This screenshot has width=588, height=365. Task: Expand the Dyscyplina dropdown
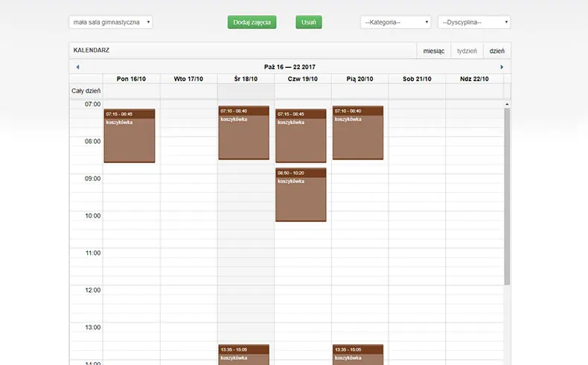474,22
